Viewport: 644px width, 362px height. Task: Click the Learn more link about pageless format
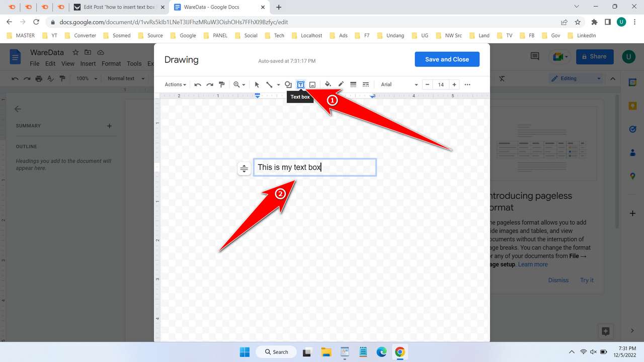[533, 264]
